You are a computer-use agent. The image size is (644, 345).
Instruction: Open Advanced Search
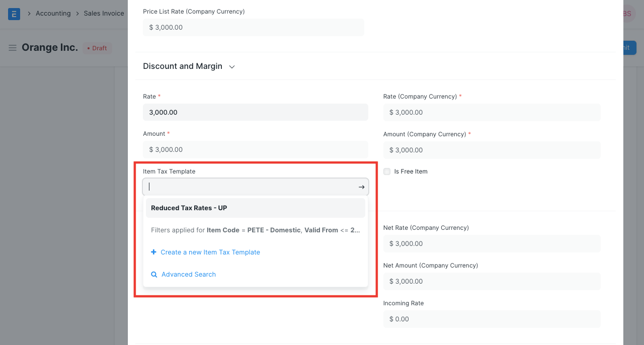pos(188,274)
